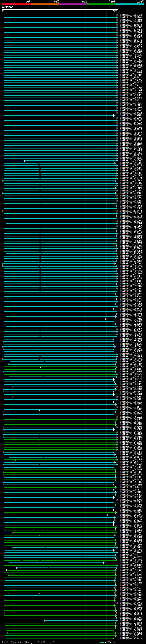The image size is (146, 644).
Task: Click hit label UniRef100_Q5UAR9
Action: point(131,357)
